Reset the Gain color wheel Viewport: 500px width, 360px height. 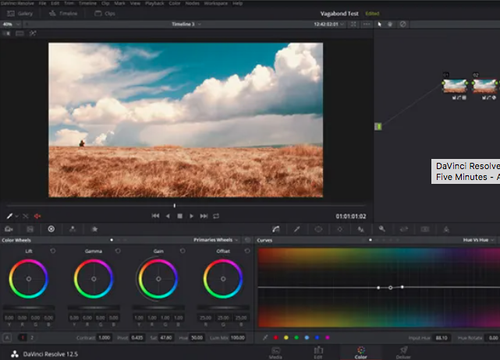point(183,251)
